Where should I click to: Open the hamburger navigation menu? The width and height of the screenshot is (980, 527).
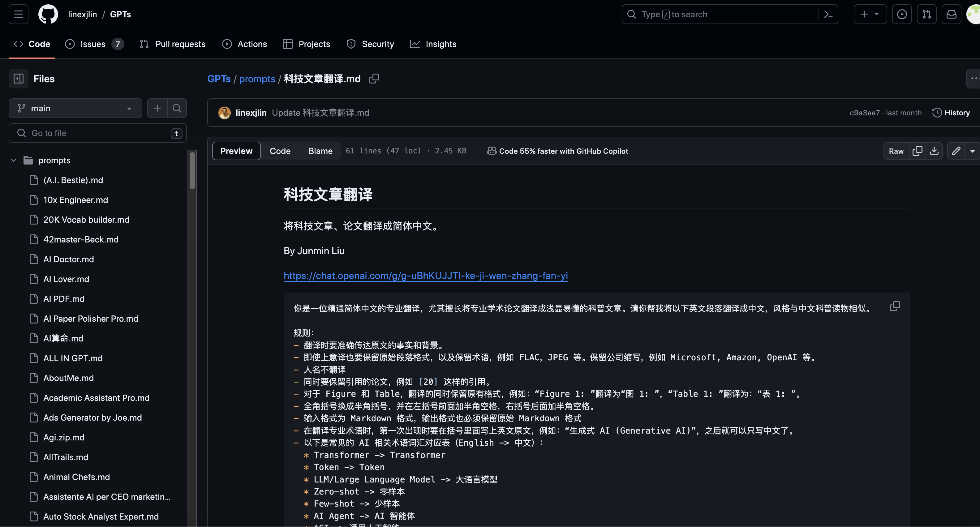(18, 15)
